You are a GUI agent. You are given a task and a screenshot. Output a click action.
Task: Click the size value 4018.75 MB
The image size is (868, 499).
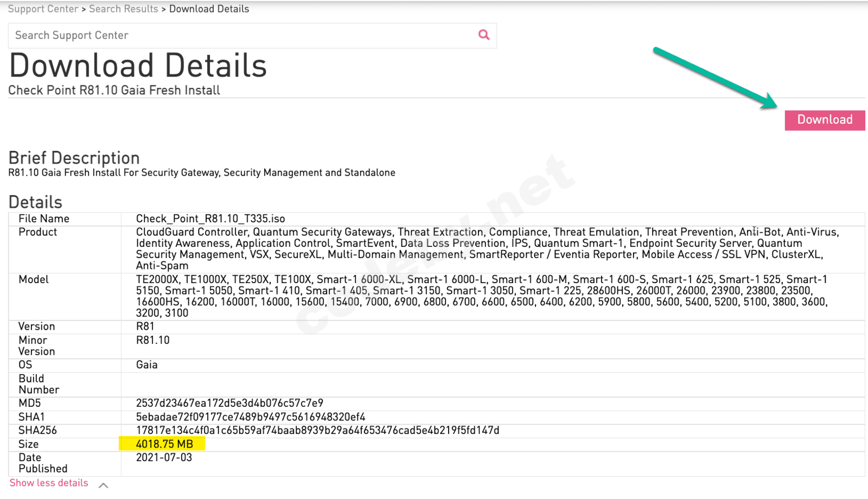(164, 444)
